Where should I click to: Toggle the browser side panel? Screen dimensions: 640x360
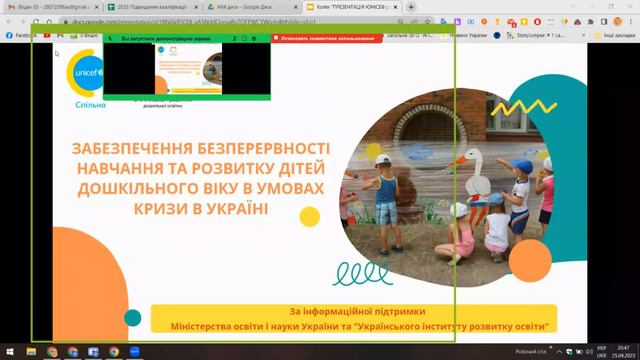point(604,22)
